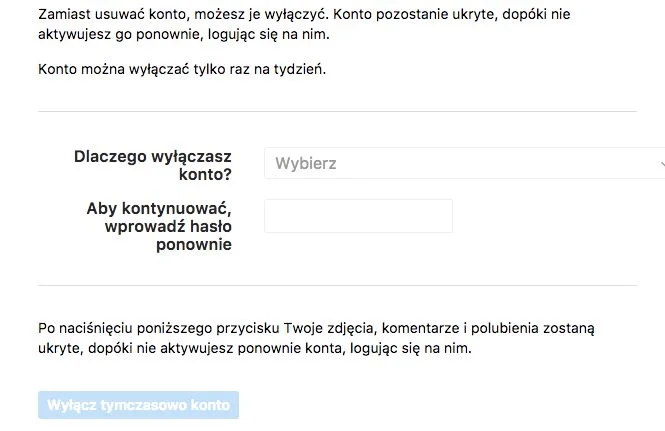This screenshot has height=431, width=665.
Task: Click the divider line below the password field
Action: [x=337, y=285]
